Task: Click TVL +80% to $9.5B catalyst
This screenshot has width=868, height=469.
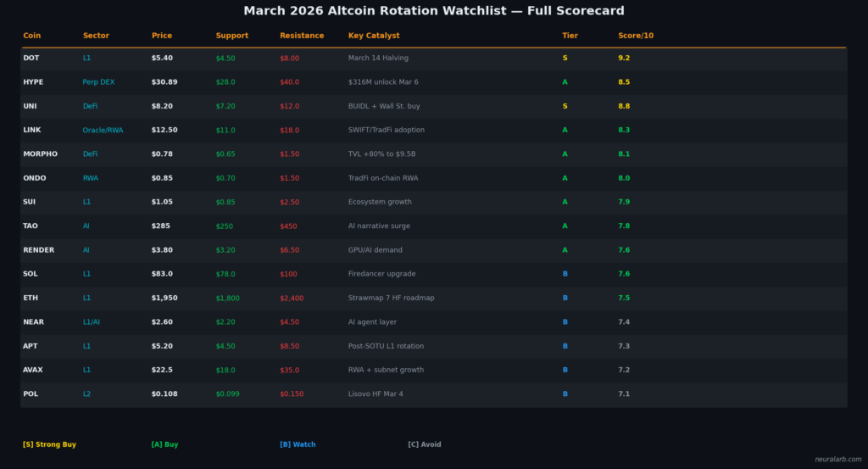Action: 382,154
